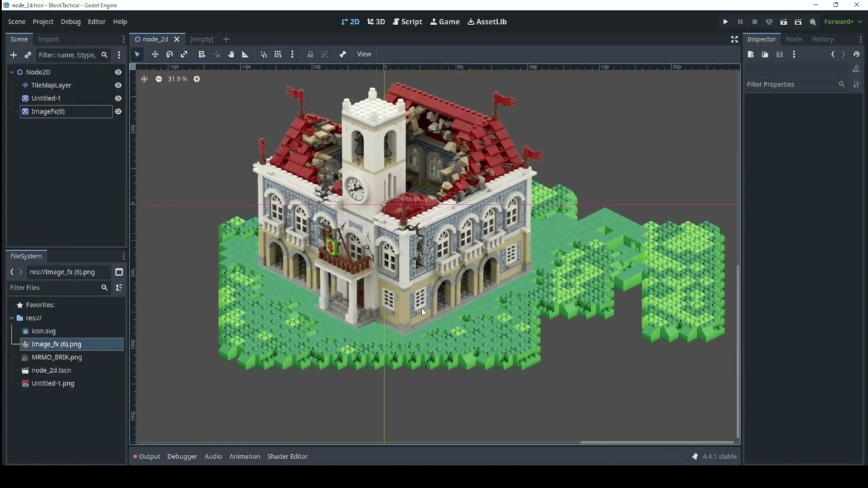Open the Debug menu
This screenshot has height=488, width=868.
pos(71,22)
